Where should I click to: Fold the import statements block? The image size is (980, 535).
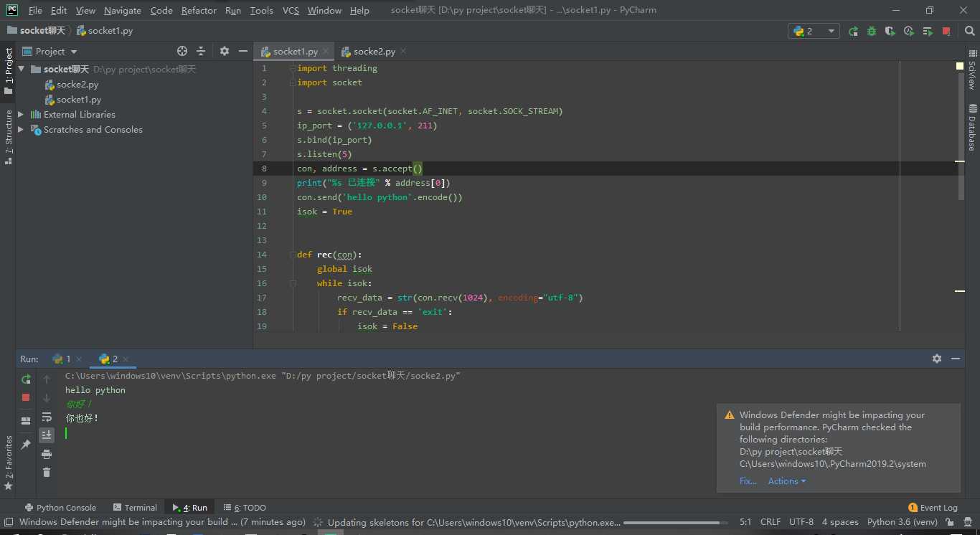pos(292,68)
